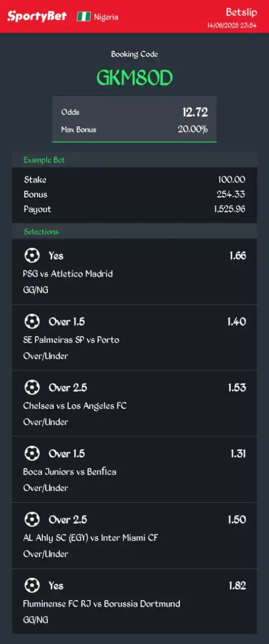The width and height of the screenshot is (269, 644).
Task: Click the Betslip title in header
Action: point(241,13)
